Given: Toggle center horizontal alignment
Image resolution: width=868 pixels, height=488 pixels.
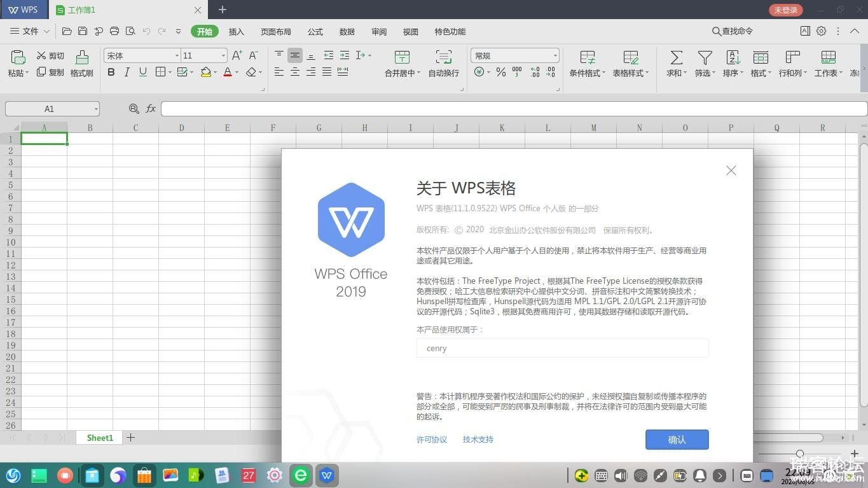Looking at the screenshot, I should click(295, 72).
